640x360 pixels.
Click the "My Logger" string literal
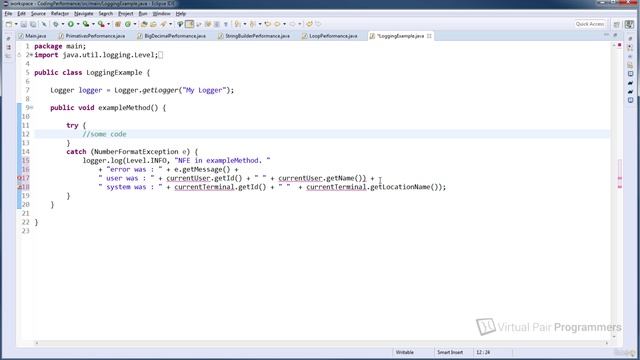(204, 90)
